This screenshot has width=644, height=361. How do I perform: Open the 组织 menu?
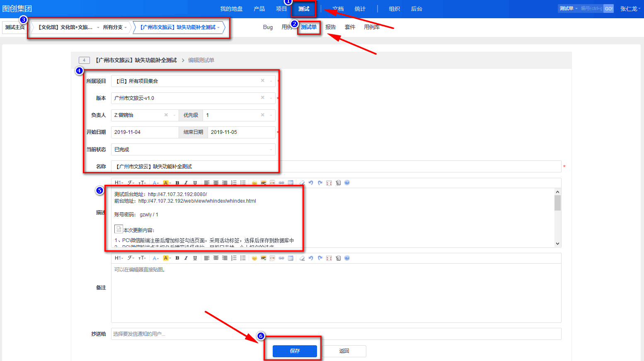pos(395,9)
